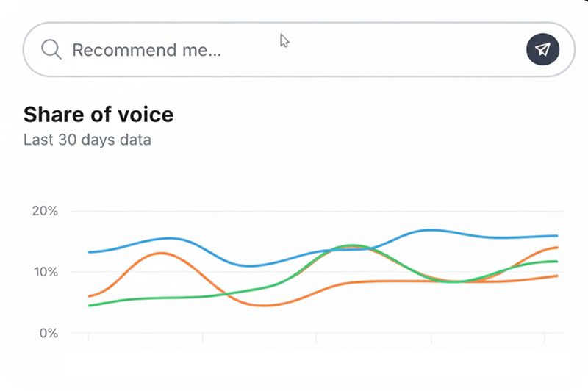
Task: Click the 0% y-axis label
Action: [49, 333]
